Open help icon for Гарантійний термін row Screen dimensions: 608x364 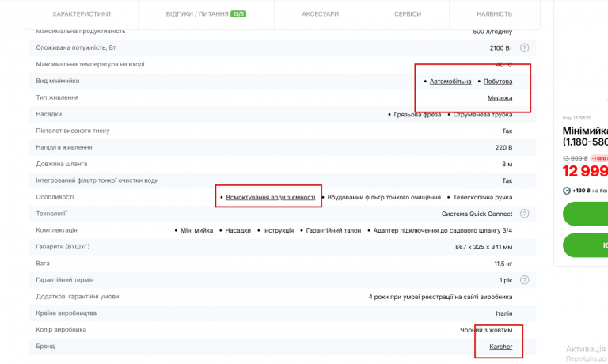point(524,280)
